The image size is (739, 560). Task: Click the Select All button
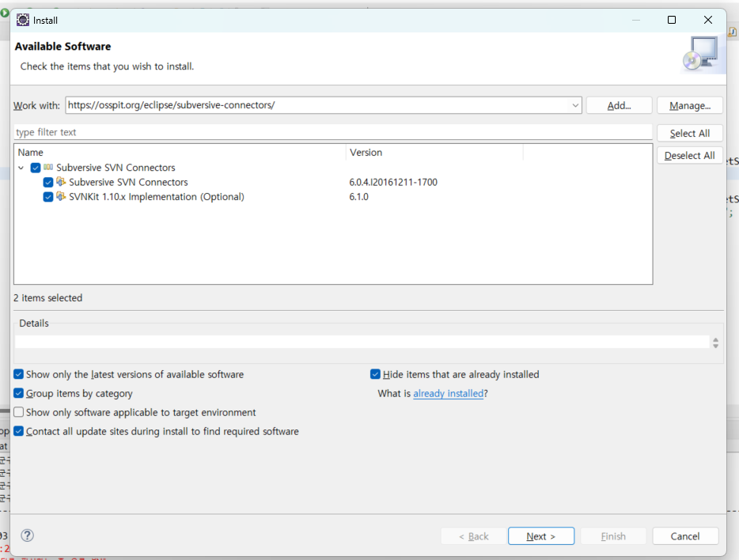[x=689, y=134]
